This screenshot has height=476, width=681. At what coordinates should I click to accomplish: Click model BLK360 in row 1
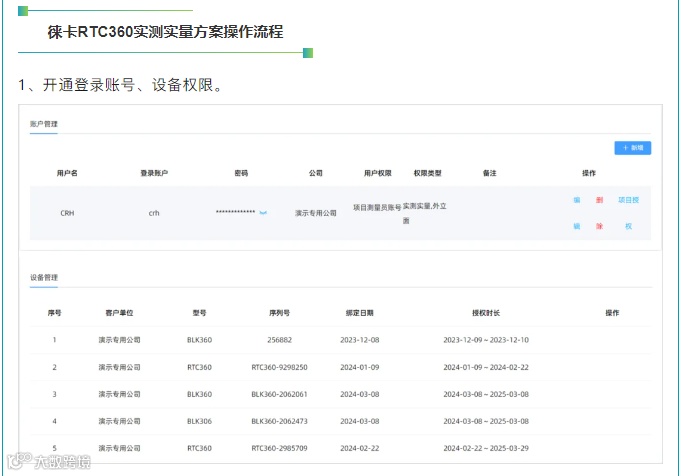point(199,340)
